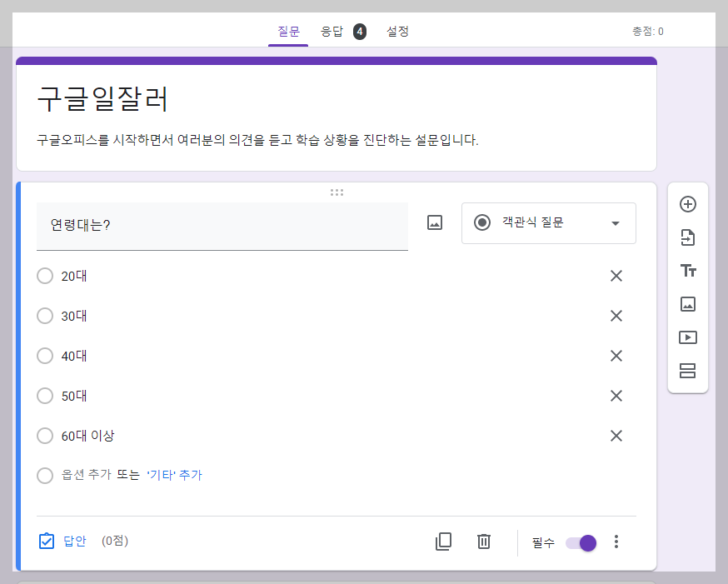Remove the 60대 이상 option

point(616,436)
